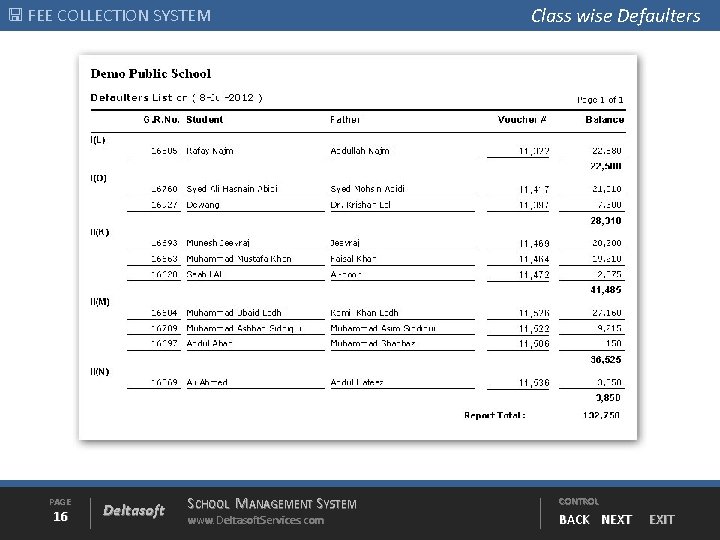Click the G.R.No. column header
The image size is (720, 540).
tap(161, 119)
